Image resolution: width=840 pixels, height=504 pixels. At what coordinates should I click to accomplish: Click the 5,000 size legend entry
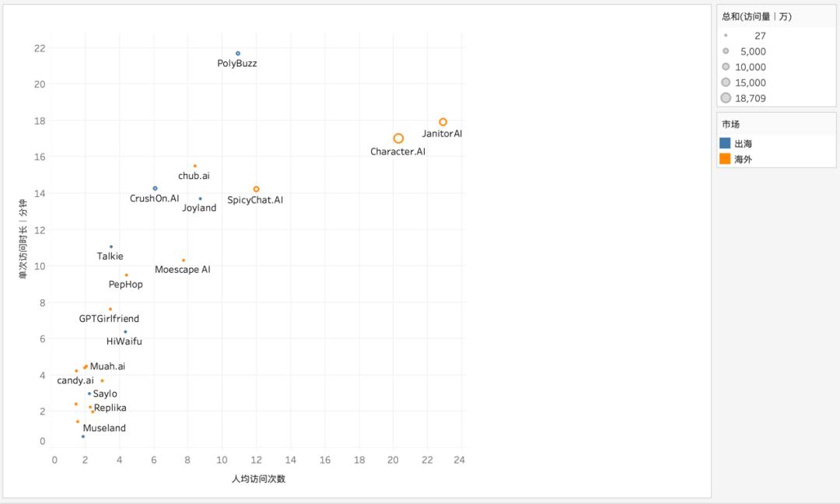click(x=744, y=51)
